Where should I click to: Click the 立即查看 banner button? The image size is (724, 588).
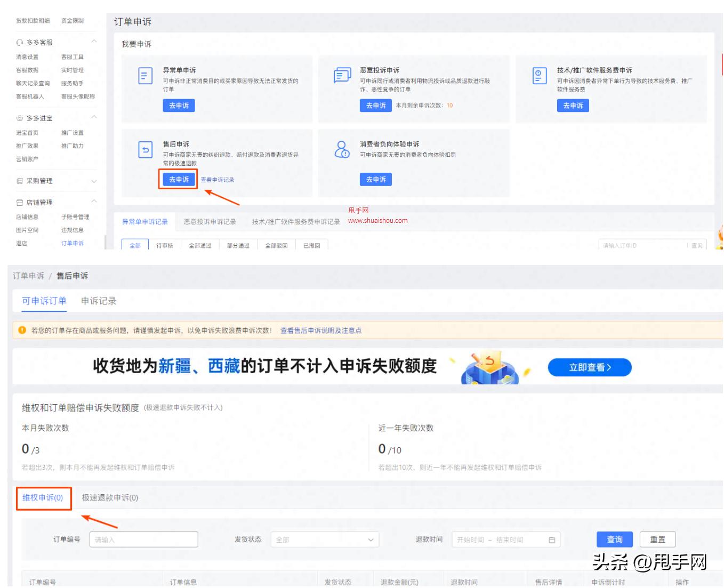coord(589,367)
